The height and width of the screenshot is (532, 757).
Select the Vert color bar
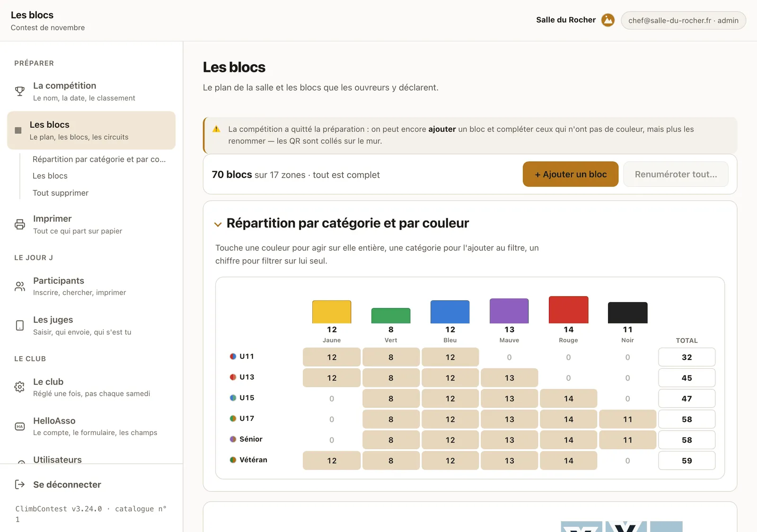point(391,316)
